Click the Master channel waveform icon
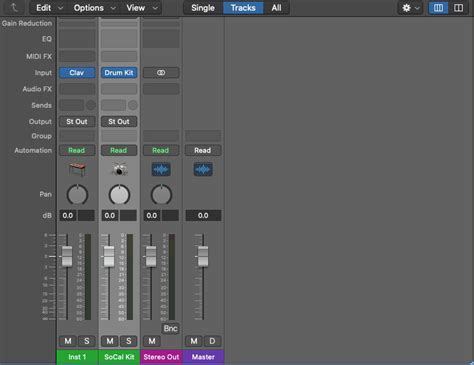The width and height of the screenshot is (474, 365). click(203, 169)
